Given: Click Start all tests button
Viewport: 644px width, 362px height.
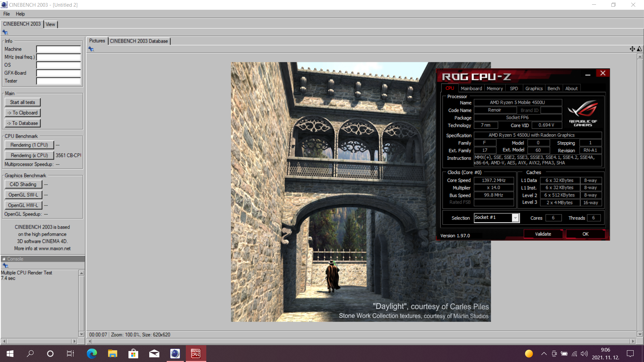Looking at the screenshot, I should click(22, 102).
